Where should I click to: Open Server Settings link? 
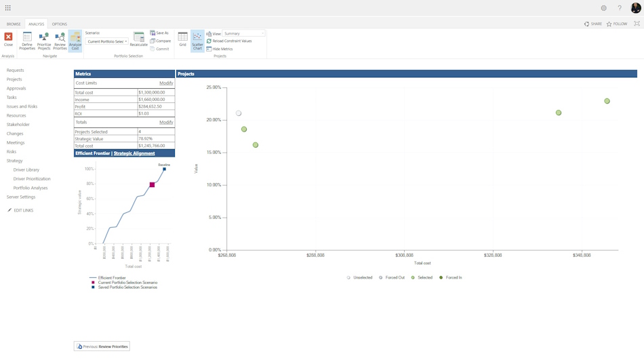click(x=21, y=197)
